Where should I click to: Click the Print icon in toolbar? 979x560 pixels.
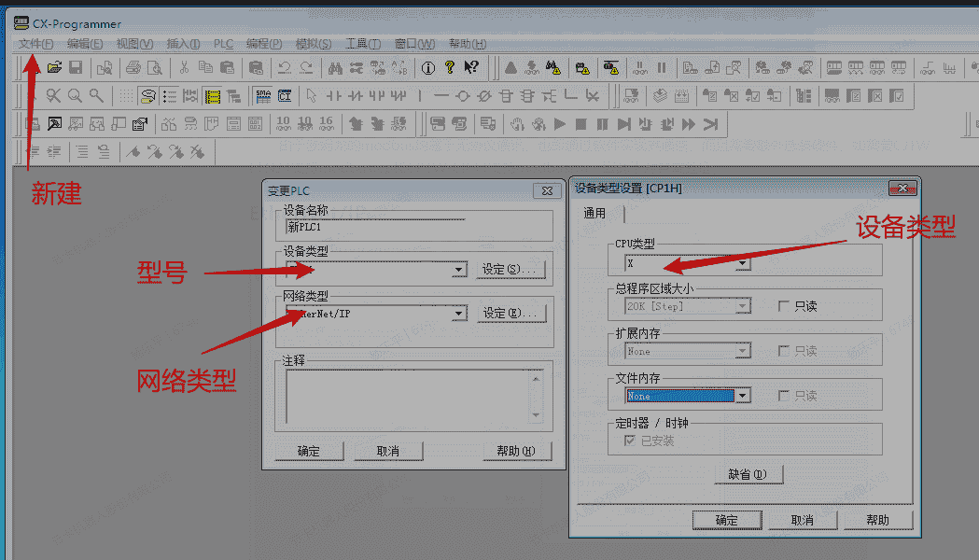133,67
